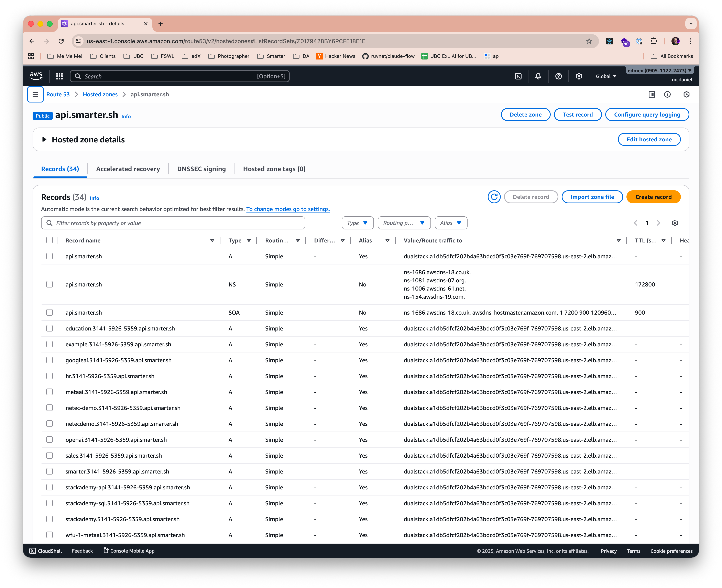Open the AWS services grid menu
Image resolution: width=722 pixels, height=588 pixels.
[x=59, y=76]
